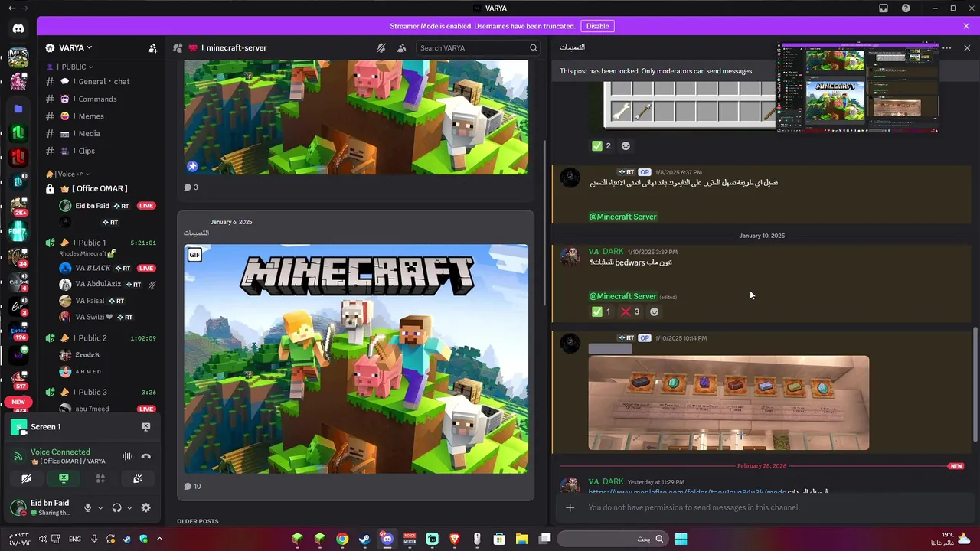Image resolution: width=980 pixels, height=551 pixels.
Task: Turn on camera button
Action: coord(27,478)
